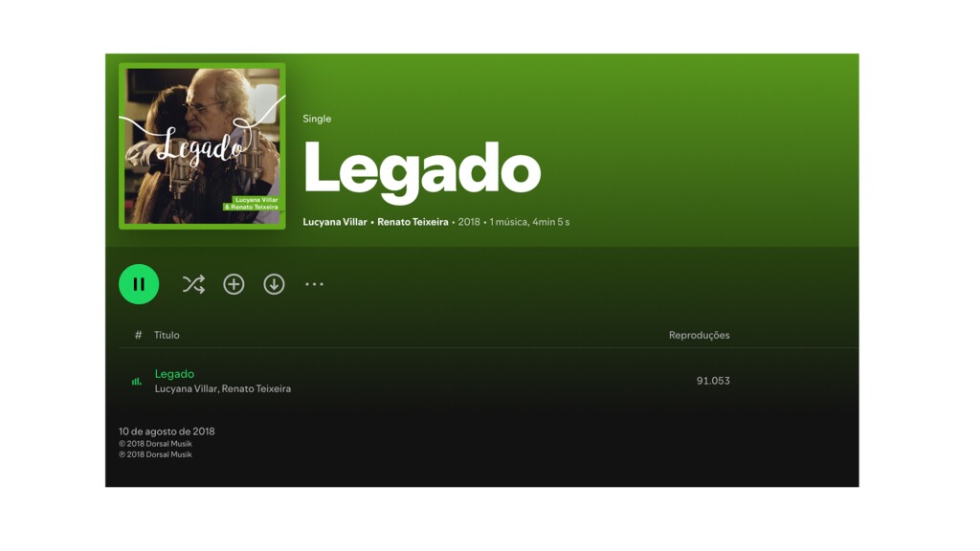Viewport: 980px width, 551px height.
Task: Open Renato Teixeira's artist page from header
Action: tap(412, 222)
